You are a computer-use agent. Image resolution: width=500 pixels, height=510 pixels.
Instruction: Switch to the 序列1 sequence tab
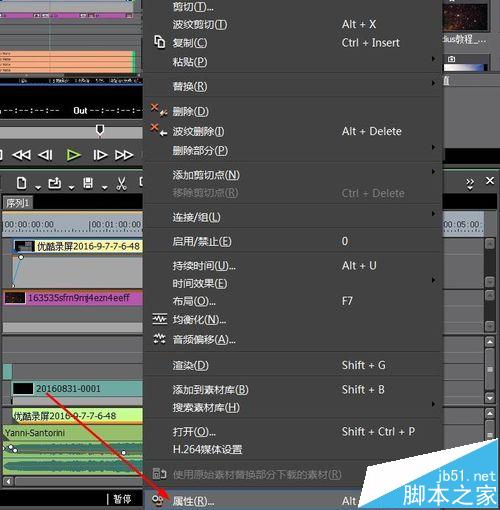pos(17,203)
